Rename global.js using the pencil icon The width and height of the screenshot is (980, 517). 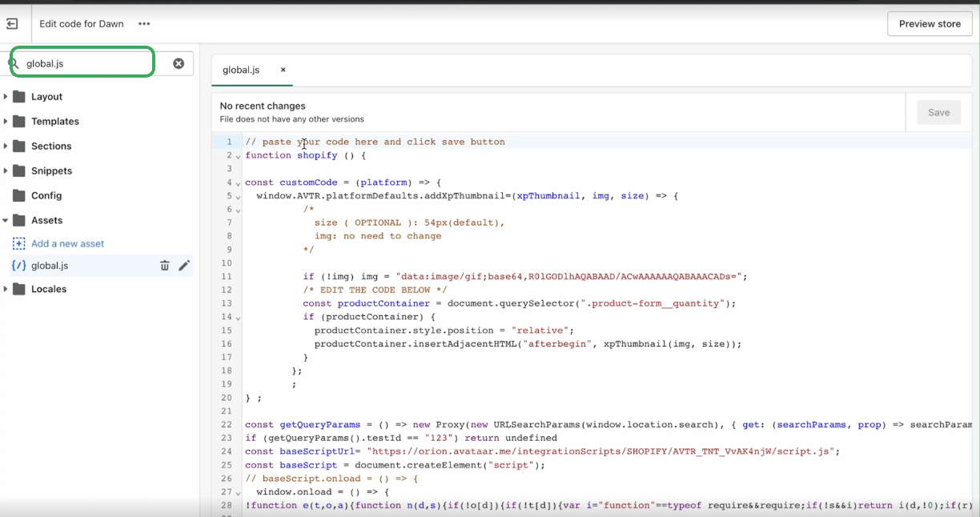184,266
